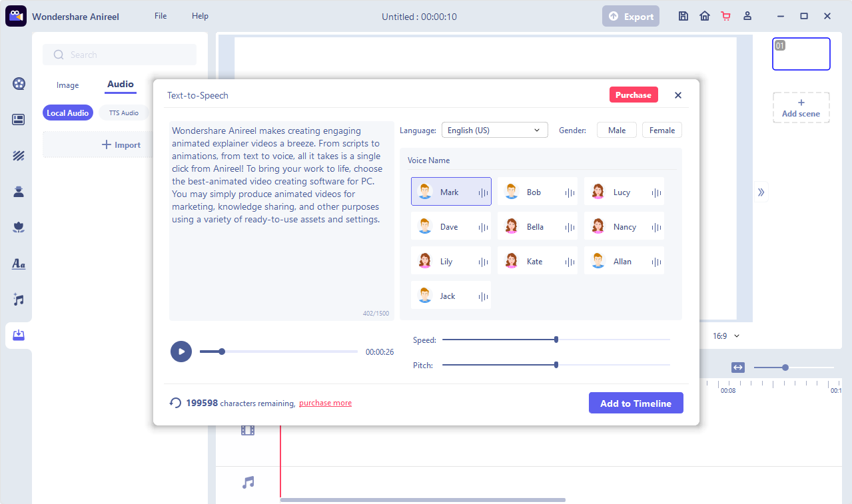
Task: Open the music note sidebar icon
Action: click(x=19, y=300)
